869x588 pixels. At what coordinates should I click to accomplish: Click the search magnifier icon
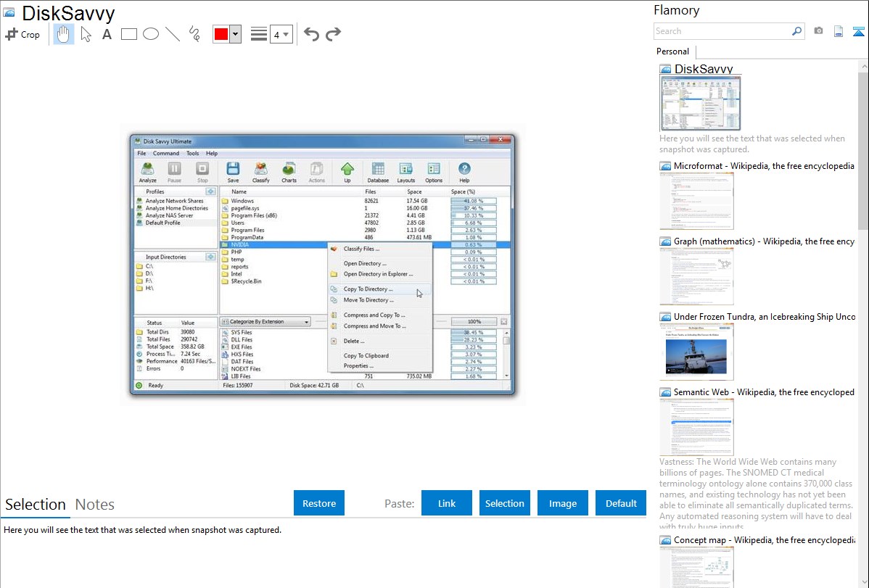pos(797,31)
